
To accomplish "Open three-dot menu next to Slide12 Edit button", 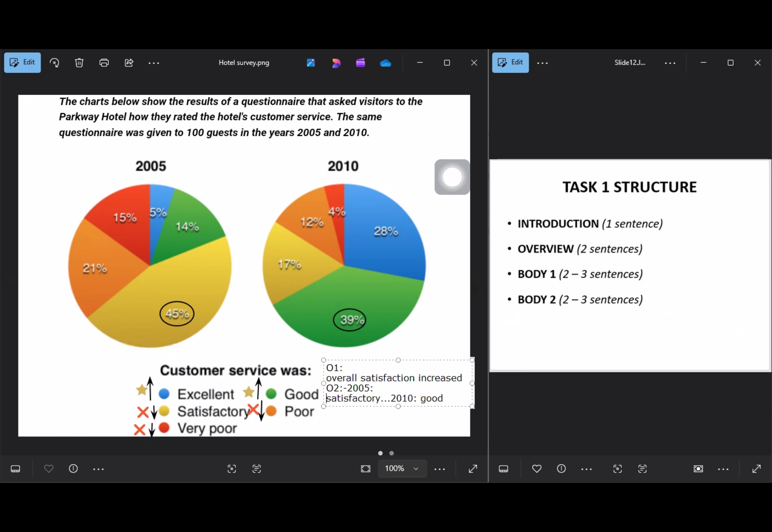I will 542,63.
